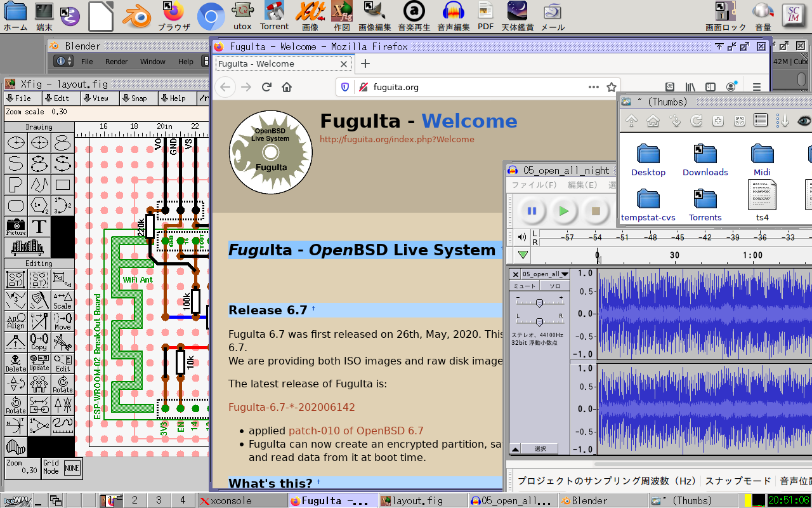Toggle hidden files eye icon in Thumbs
This screenshot has width=812, height=508.
[804, 121]
